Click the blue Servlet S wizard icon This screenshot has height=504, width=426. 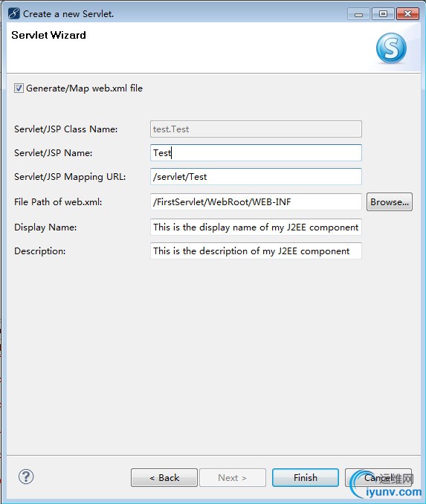coord(391,48)
